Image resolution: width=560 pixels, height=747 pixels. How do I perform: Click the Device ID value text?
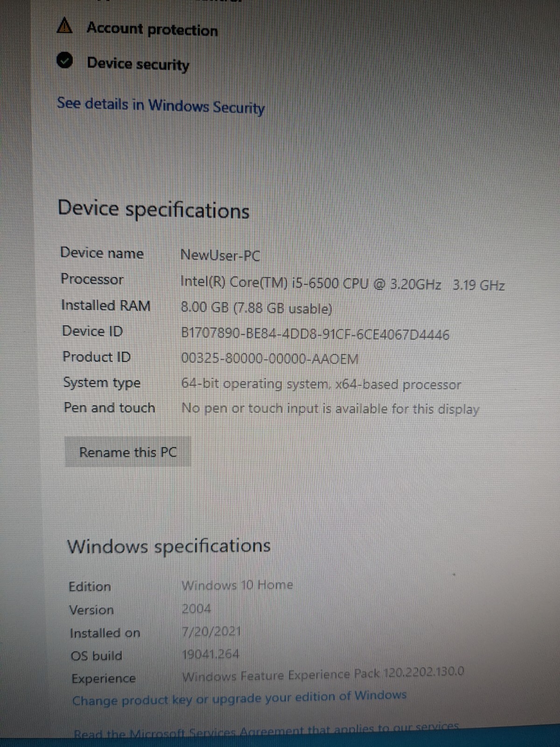(x=315, y=333)
